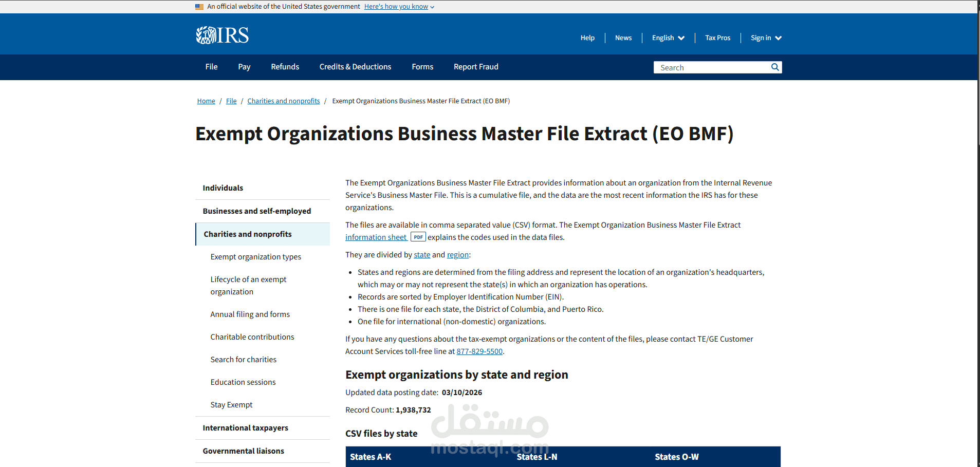980x467 pixels.
Task: Click the States A-K table header
Action: point(371,457)
